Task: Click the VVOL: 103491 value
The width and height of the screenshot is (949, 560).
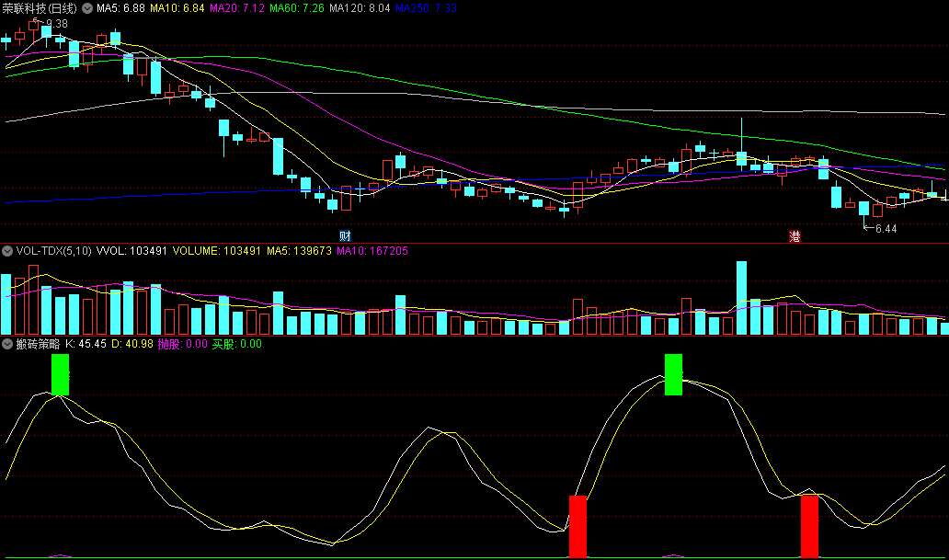Action: pyautogui.click(x=131, y=251)
